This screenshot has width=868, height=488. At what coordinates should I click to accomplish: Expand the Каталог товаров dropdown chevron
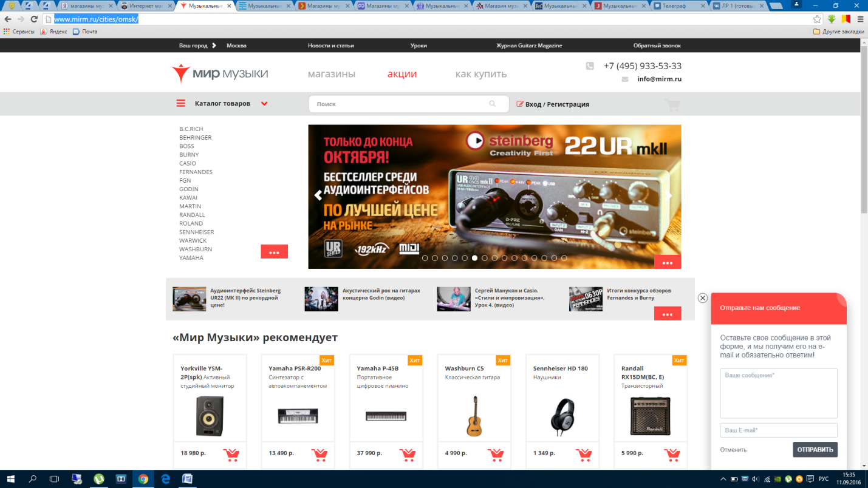click(264, 104)
